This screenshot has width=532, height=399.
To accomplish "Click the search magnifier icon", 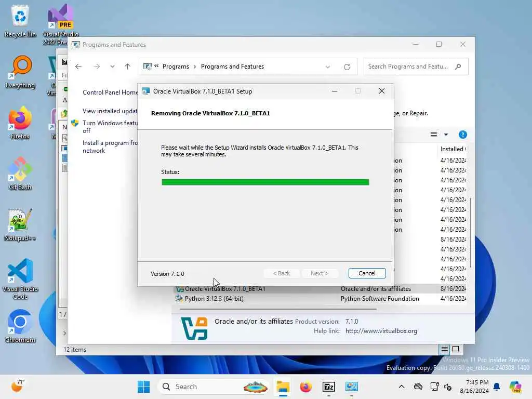I will click(x=458, y=66).
